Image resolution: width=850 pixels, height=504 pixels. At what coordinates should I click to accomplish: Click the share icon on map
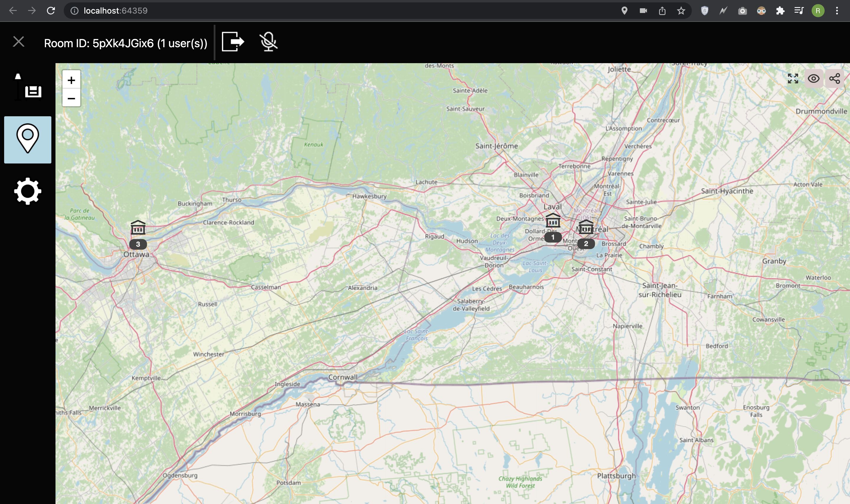pyautogui.click(x=834, y=79)
